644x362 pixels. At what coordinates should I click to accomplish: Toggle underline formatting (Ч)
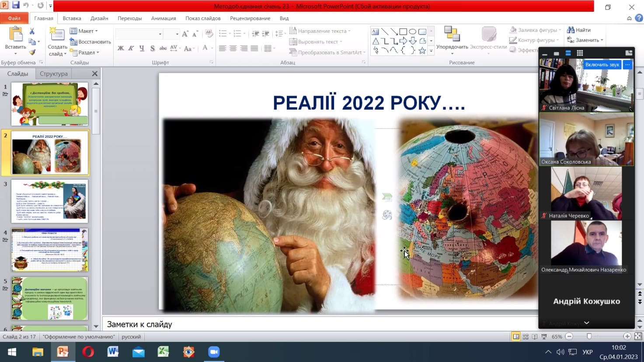point(142,48)
